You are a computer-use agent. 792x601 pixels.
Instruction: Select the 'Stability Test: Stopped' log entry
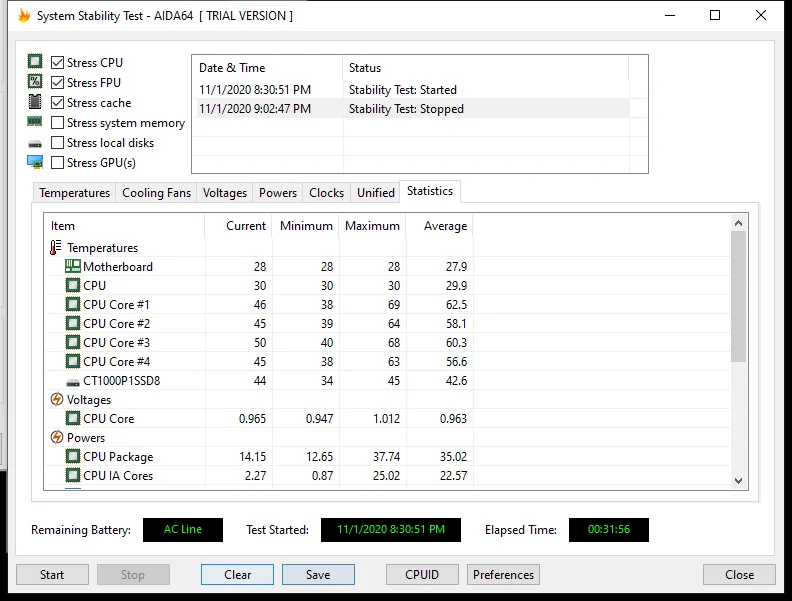[x=412, y=109]
